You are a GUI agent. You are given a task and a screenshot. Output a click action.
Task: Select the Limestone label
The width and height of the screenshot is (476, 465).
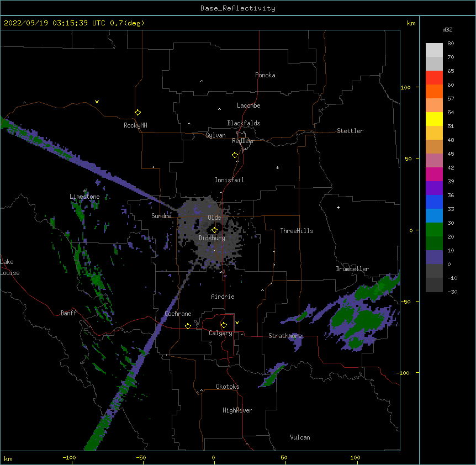[84, 197]
